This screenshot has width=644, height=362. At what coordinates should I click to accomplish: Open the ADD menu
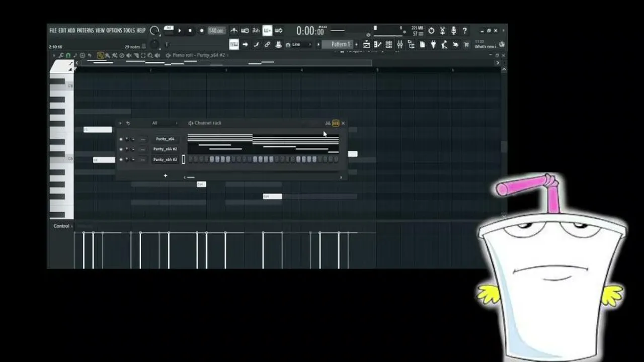tap(71, 31)
